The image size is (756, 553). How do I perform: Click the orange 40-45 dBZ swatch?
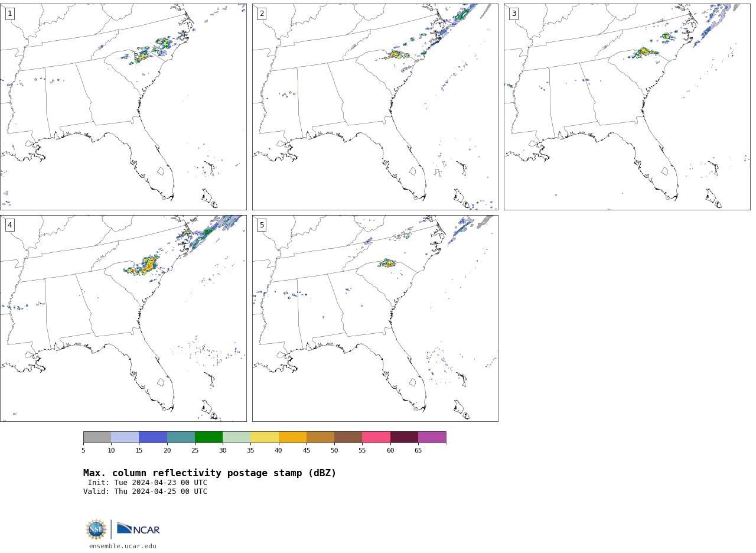292,437
